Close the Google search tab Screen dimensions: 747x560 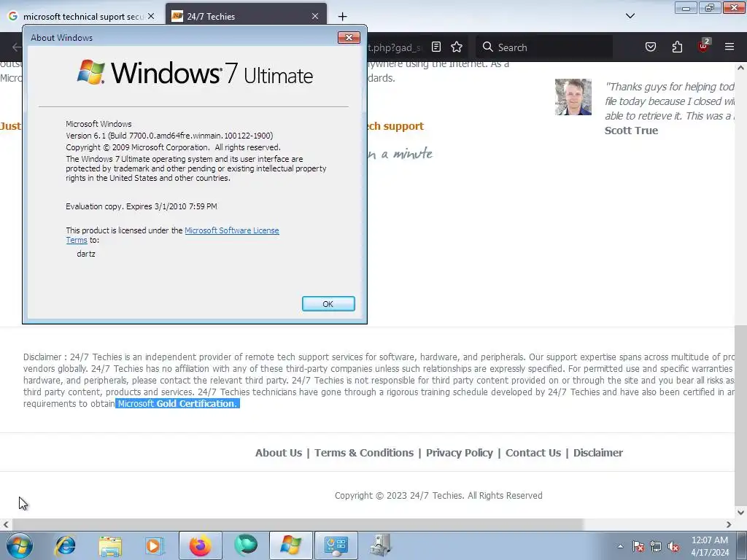pos(151,16)
